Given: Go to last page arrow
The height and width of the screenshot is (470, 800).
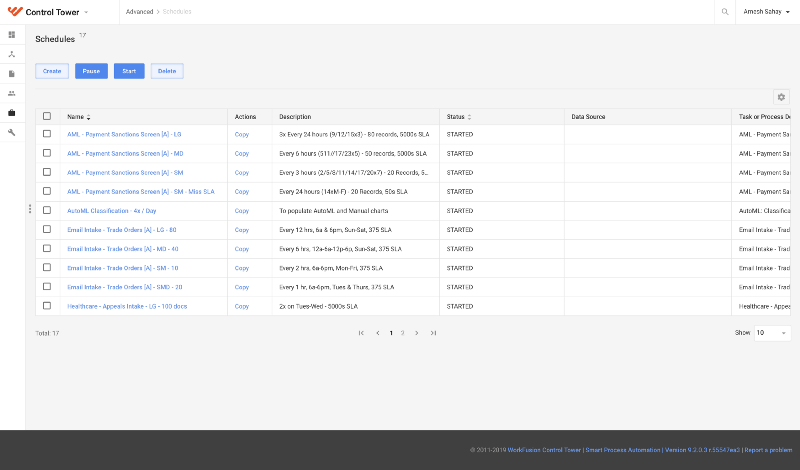Looking at the screenshot, I should (x=433, y=333).
